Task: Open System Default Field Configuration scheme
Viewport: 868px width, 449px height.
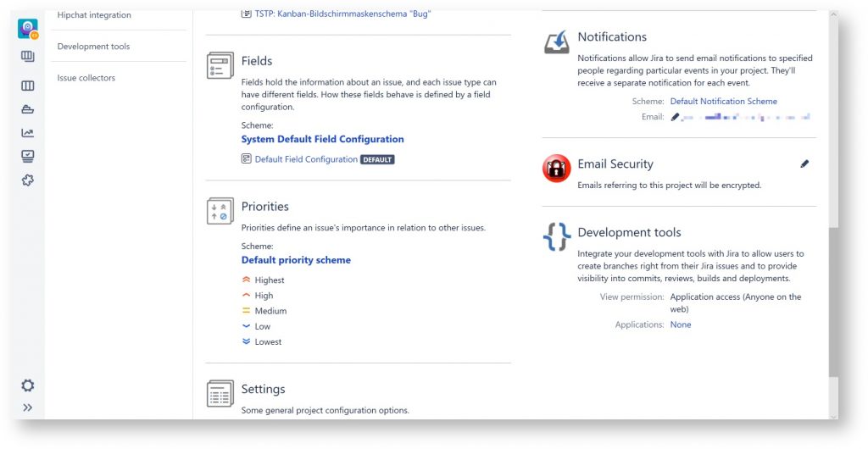Action: pyautogui.click(x=322, y=139)
